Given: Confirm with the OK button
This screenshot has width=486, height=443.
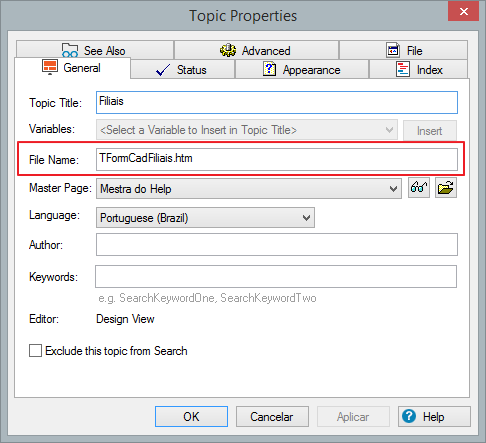Looking at the screenshot, I should [x=191, y=416].
